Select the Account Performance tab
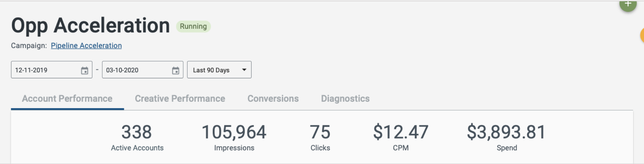 click(x=67, y=98)
